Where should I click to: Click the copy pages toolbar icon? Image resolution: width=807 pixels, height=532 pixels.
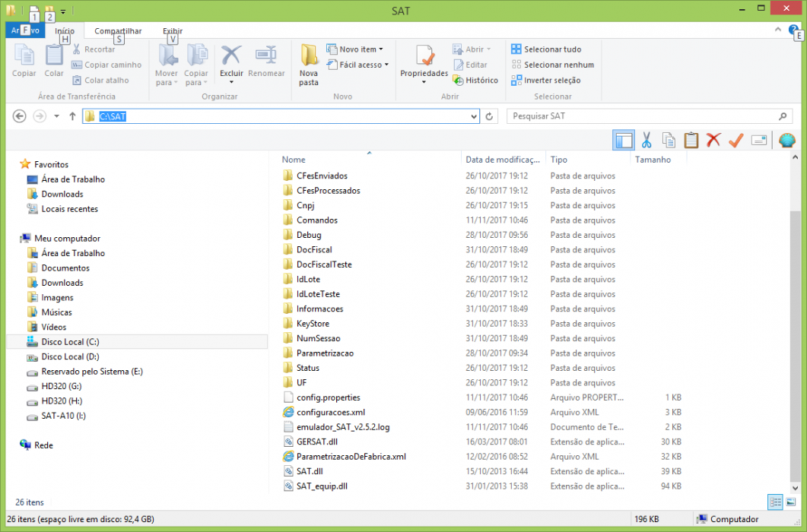coord(669,140)
